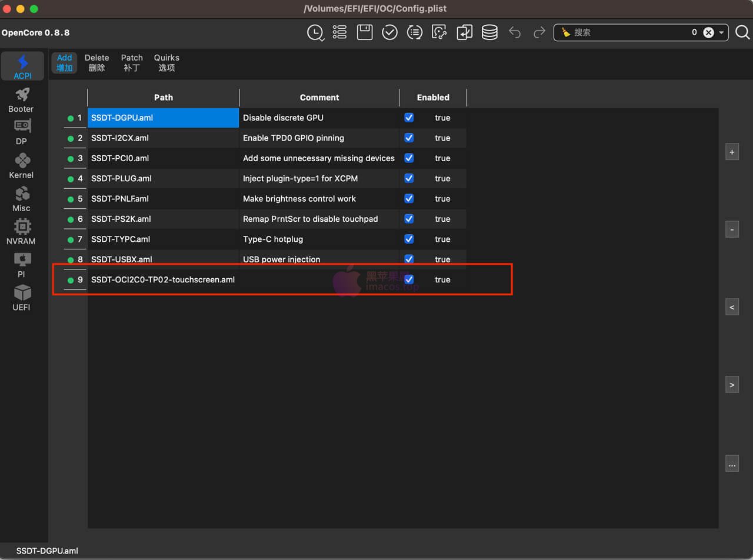Click the circular list refresh toolbar icon
The width and height of the screenshot is (753, 560).
(415, 32)
